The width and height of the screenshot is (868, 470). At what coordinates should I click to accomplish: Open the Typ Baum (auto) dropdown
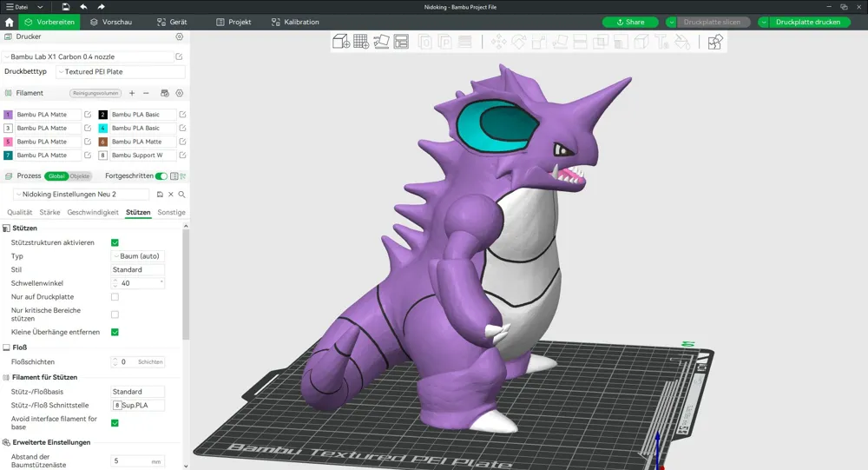click(x=138, y=256)
